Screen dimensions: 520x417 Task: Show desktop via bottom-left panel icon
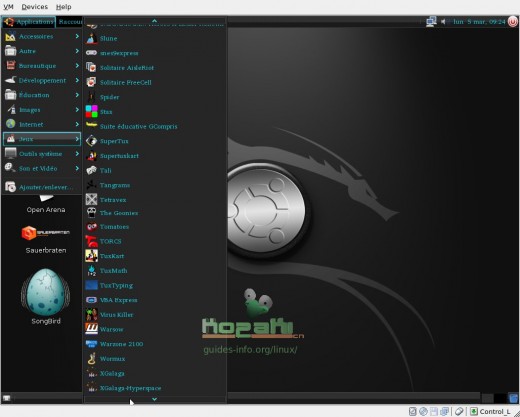pos(7,398)
